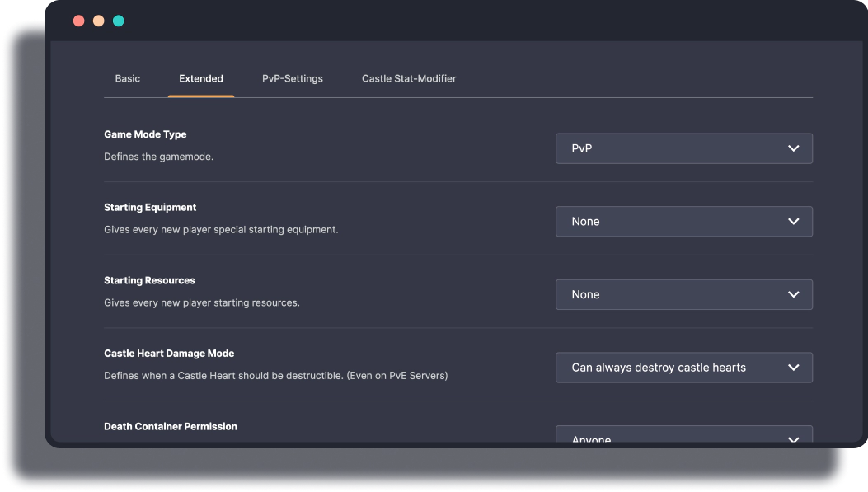
Task: Open the Starting Equipment dropdown
Action: click(x=683, y=221)
